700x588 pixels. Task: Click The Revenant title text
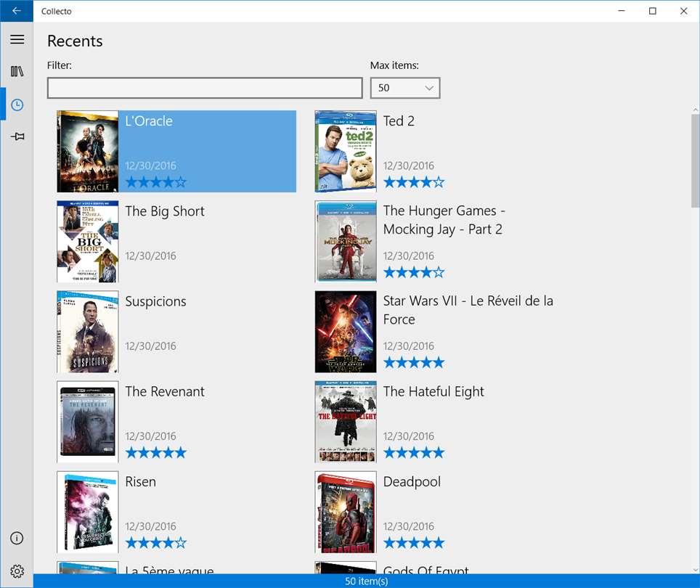point(165,392)
